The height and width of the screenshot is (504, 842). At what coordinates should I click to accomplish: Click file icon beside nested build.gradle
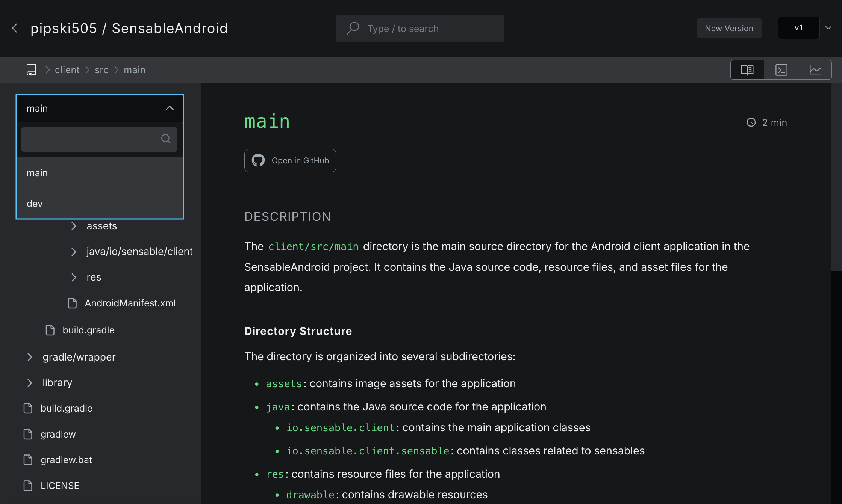(50, 330)
